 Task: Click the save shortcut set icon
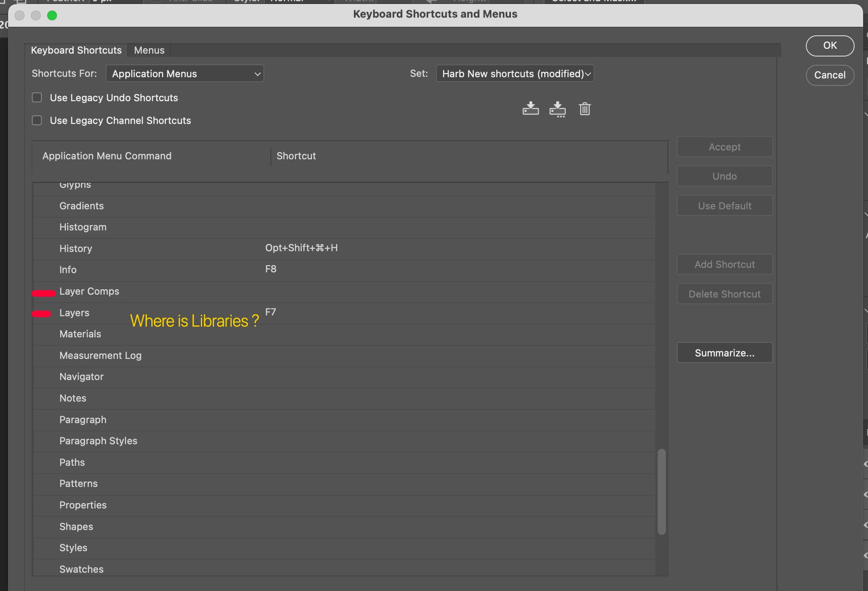click(530, 109)
